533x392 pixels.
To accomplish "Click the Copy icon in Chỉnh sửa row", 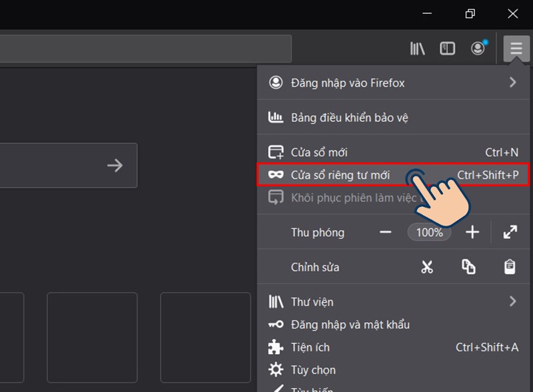I will [x=468, y=267].
